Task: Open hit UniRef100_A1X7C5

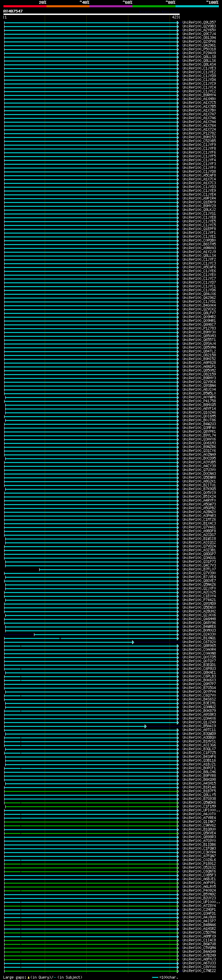Action: tap(199, 103)
